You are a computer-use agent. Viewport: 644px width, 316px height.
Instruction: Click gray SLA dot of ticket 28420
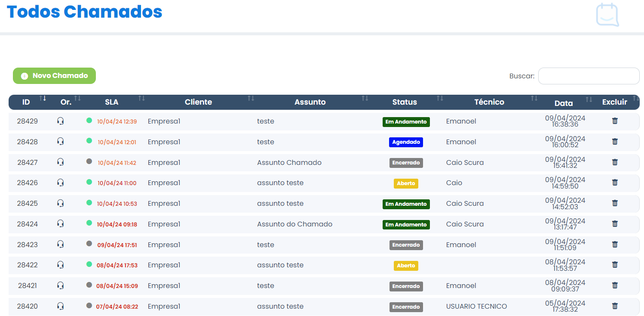click(89, 305)
